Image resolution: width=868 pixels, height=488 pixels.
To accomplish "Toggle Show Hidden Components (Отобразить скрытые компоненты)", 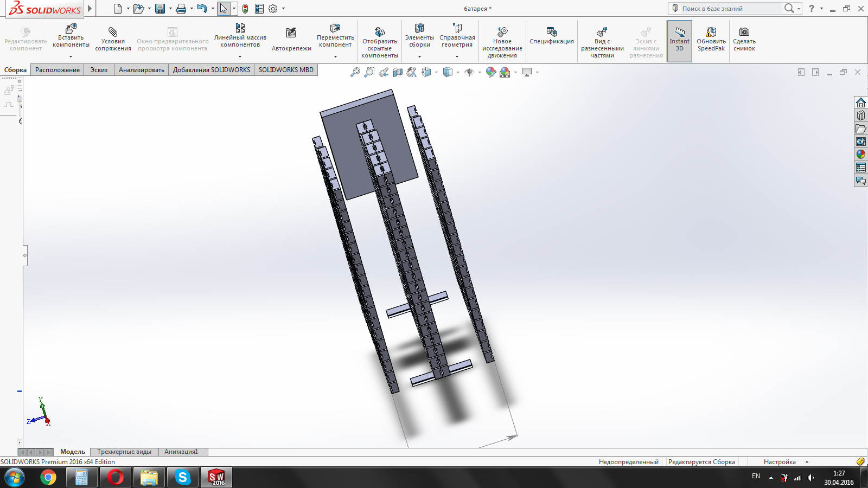I will pyautogui.click(x=380, y=32).
